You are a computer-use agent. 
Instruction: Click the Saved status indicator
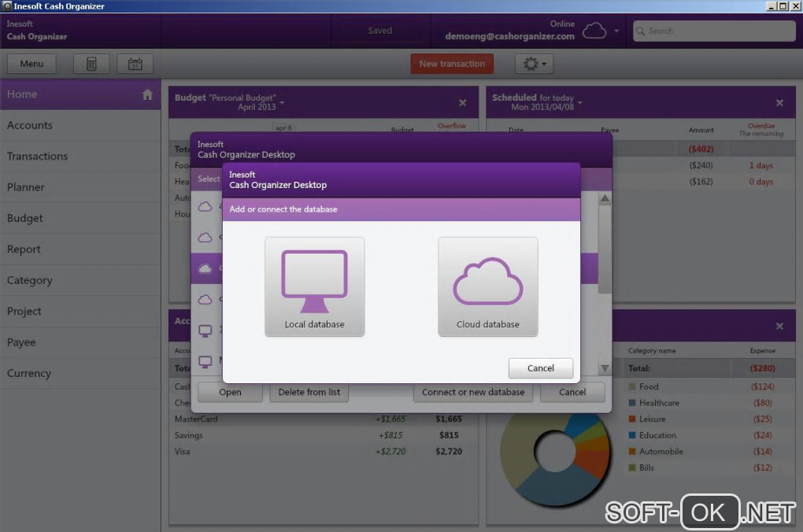(x=380, y=31)
